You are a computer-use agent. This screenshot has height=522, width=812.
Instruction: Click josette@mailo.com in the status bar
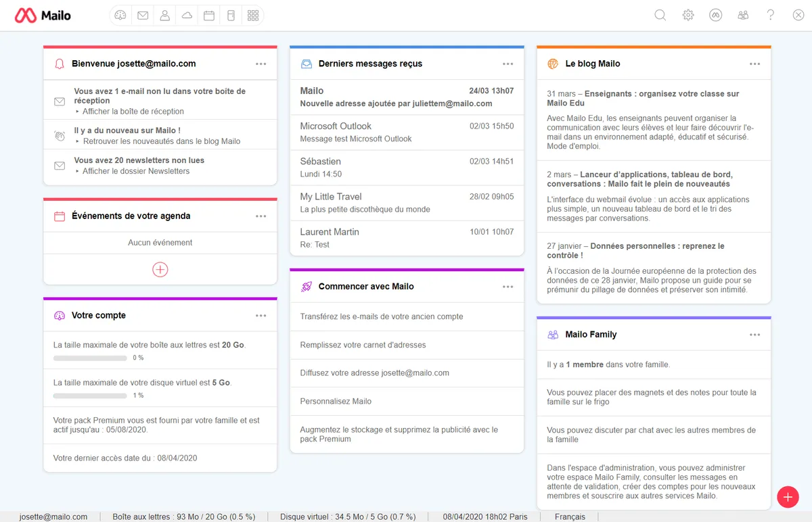tap(53, 517)
